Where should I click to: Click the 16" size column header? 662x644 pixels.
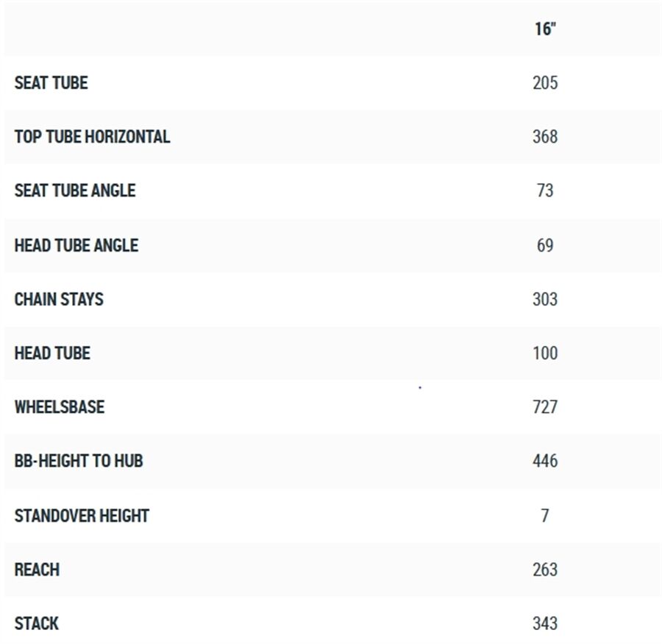tap(544, 29)
